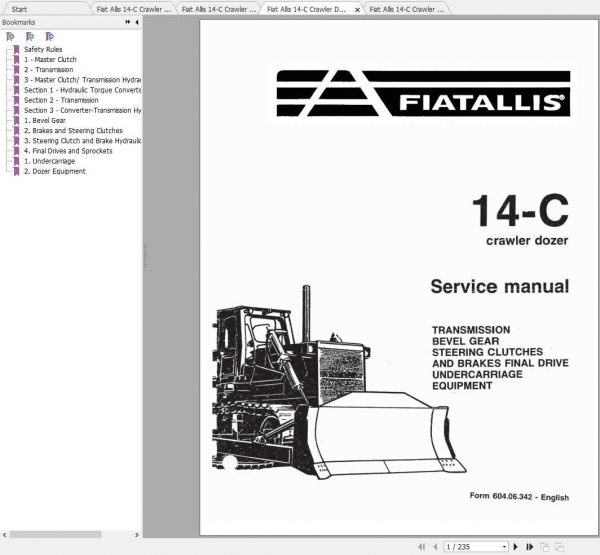Click the previous view icon in the bottom bar

tap(545, 547)
